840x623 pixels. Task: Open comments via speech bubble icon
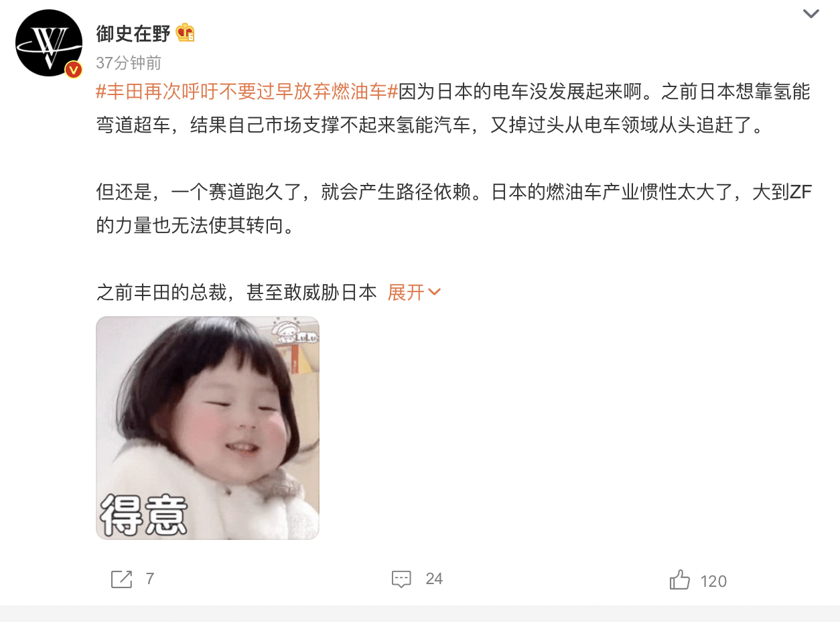[401, 579]
